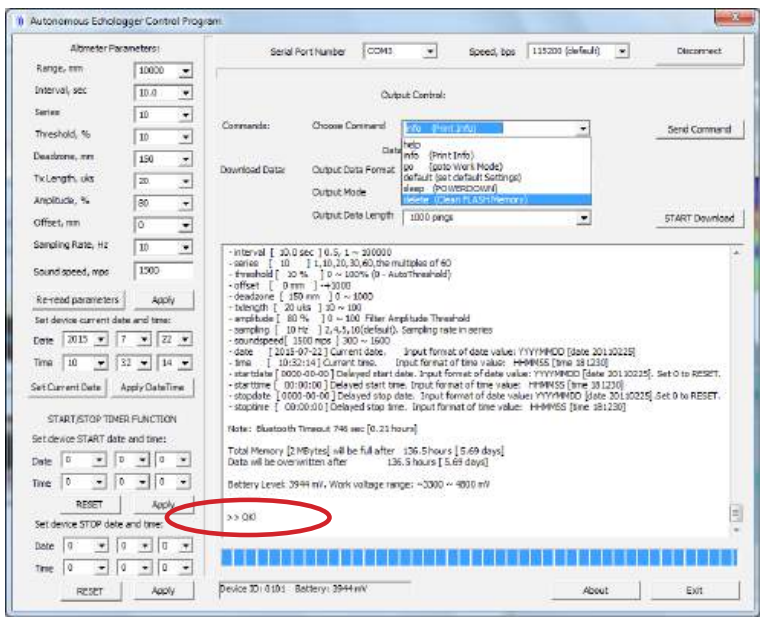Click the Disconnect button
The width and height of the screenshot is (765, 623).
(699, 51)
